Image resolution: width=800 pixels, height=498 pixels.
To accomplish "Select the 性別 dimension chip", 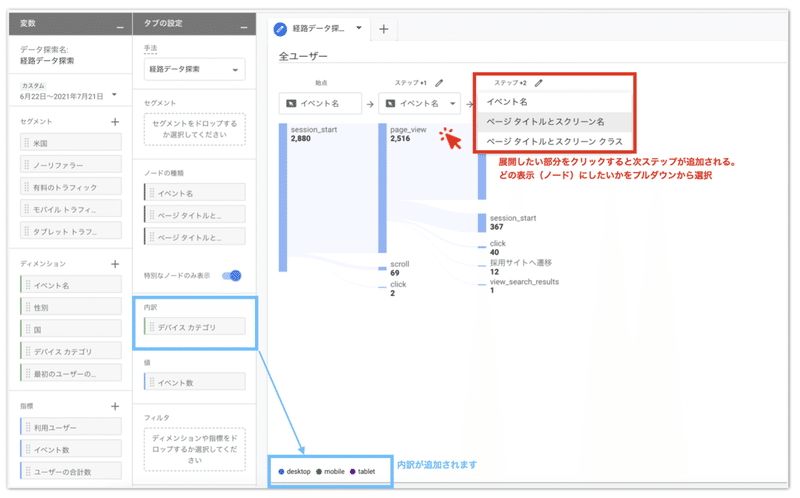I will [71, 307].
